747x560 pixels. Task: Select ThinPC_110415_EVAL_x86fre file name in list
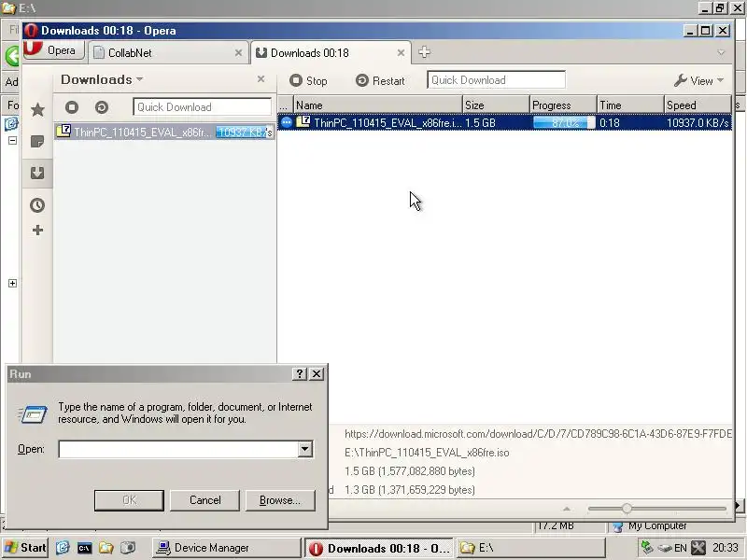point(387,123)
